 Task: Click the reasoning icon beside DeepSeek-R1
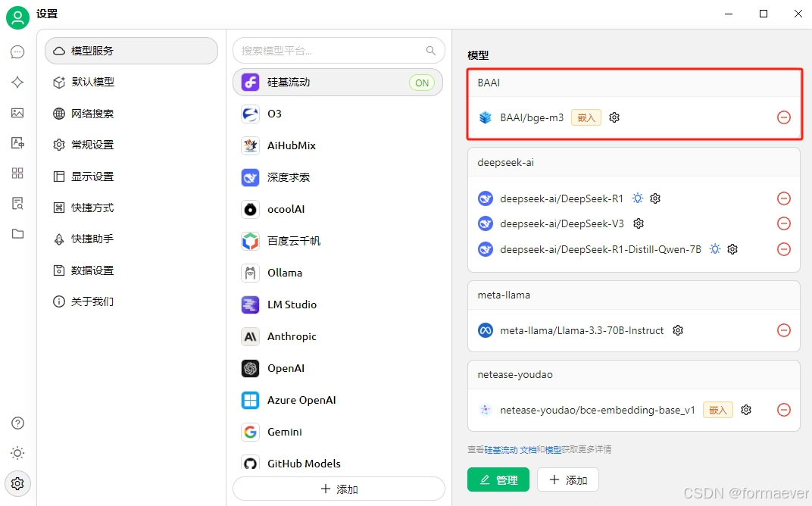[638, 198]
